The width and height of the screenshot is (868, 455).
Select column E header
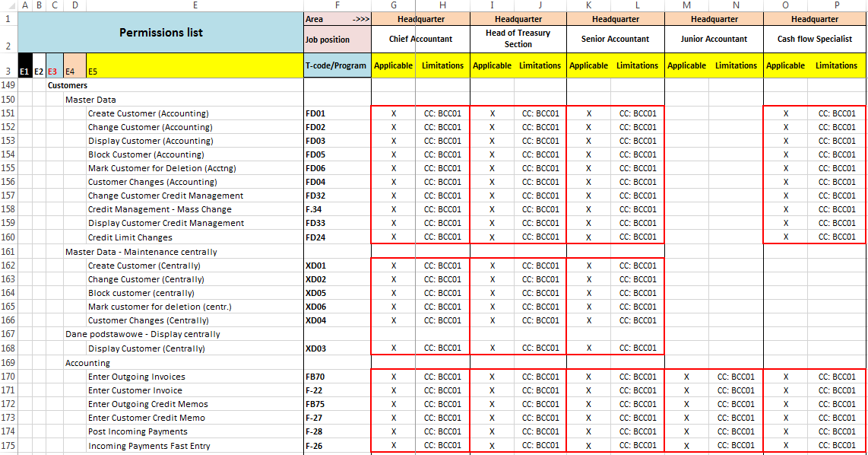coord(195,5)
